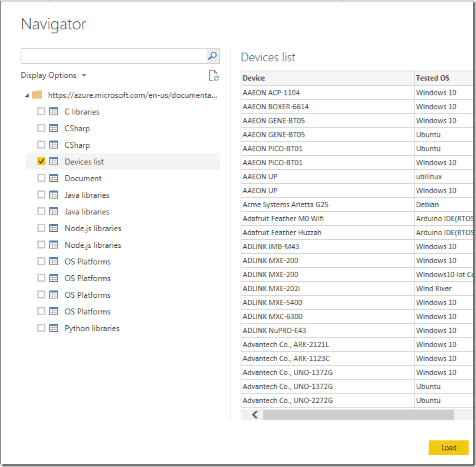Click the AAEON BOXER-6614 cell
The height and width of the screenshot is (467, 476).
[x=327, y=107]
